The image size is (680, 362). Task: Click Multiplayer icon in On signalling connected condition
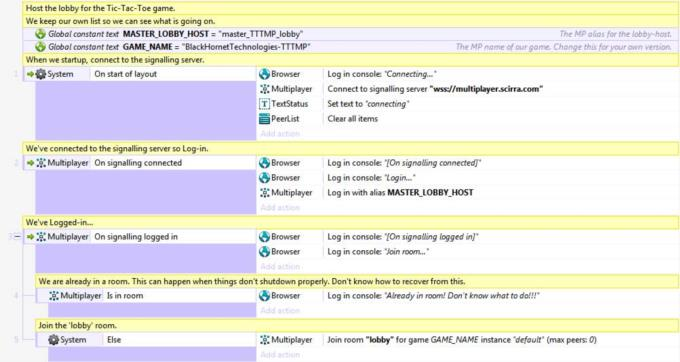[x=41, y=163]
